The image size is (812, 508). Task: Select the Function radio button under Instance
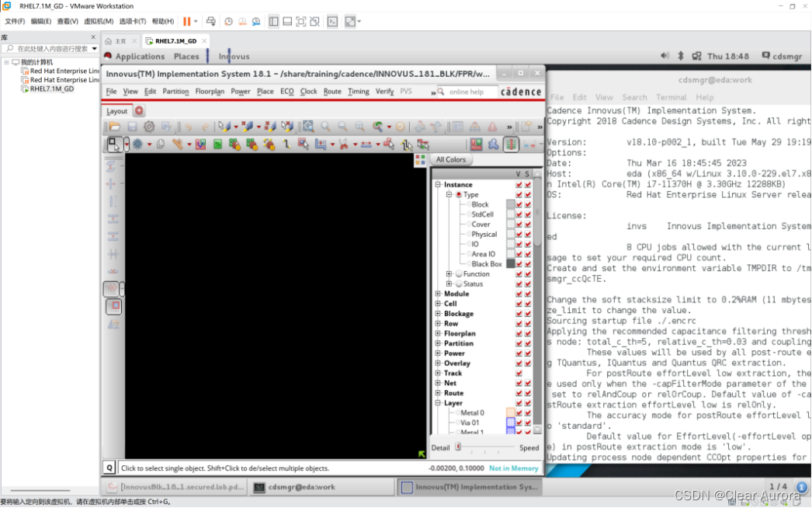459,273
